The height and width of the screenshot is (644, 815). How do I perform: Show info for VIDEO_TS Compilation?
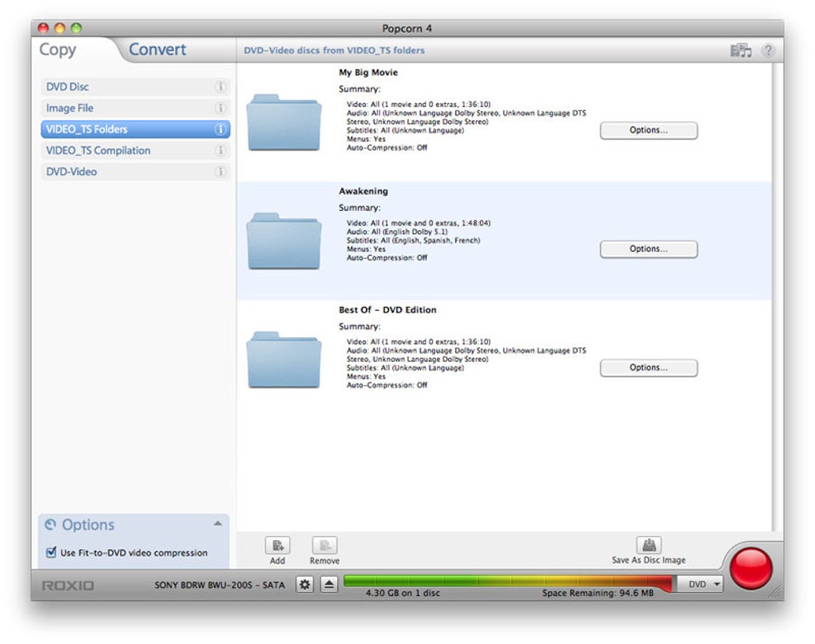pos(221,151)
